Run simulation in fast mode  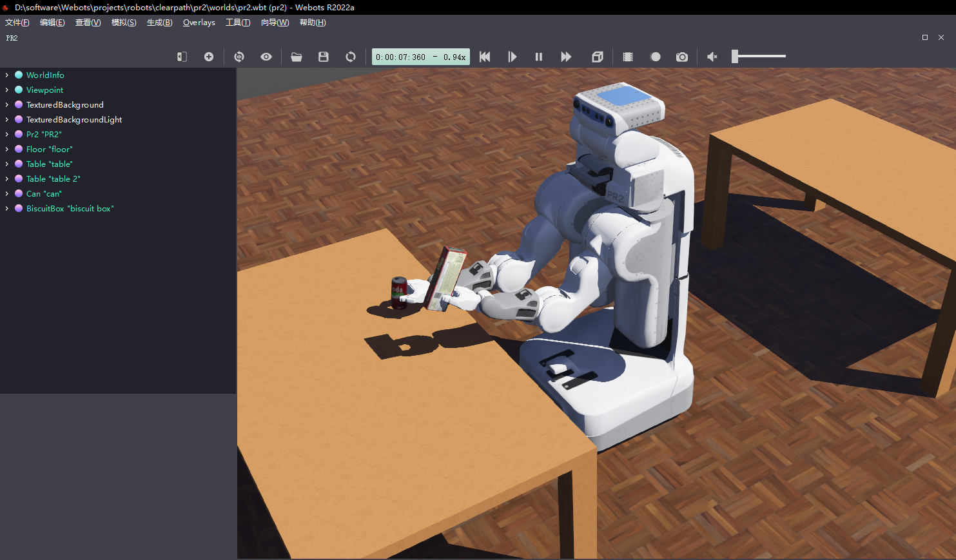tap(566, 57)
